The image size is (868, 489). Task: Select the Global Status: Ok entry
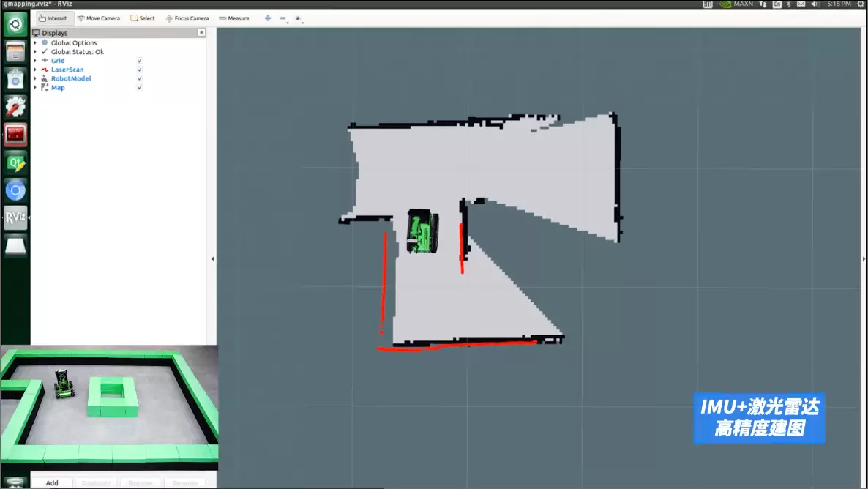pos(77,51)
